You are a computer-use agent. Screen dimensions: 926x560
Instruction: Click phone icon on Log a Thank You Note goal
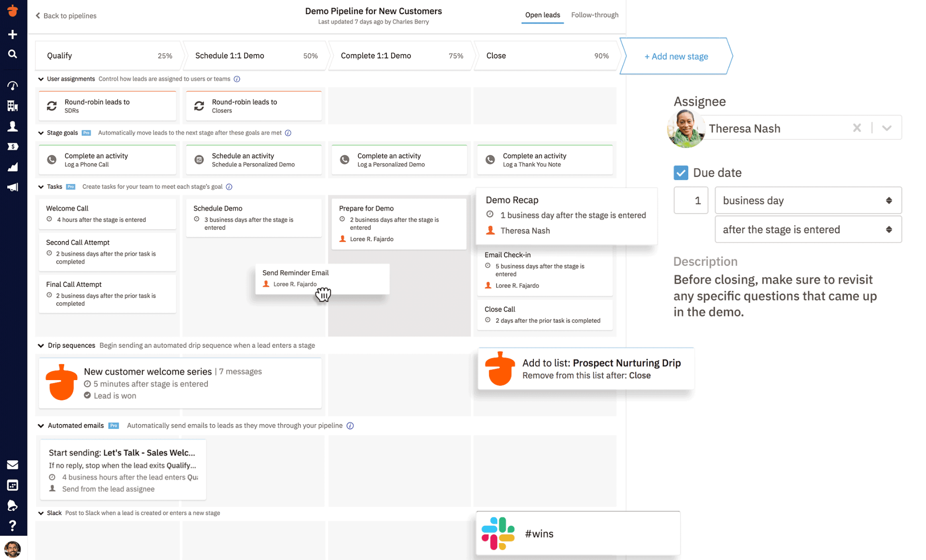coord(490,160)
